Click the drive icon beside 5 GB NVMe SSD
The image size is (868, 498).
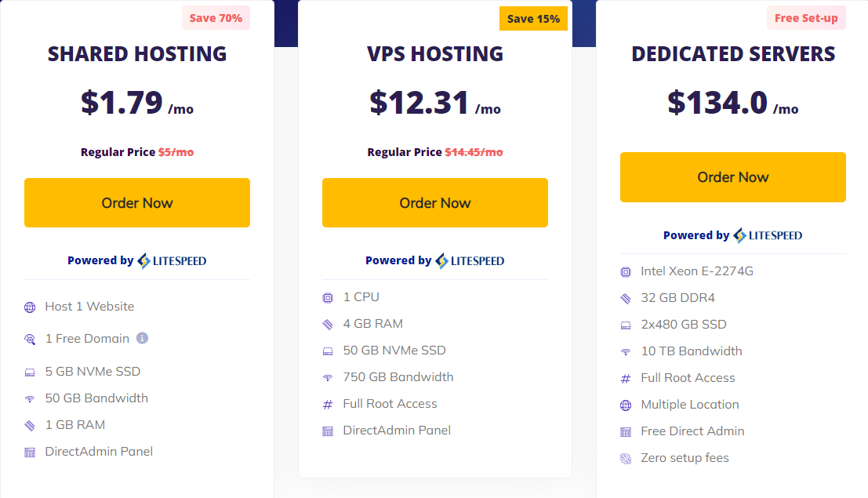(x=30, y=373)
